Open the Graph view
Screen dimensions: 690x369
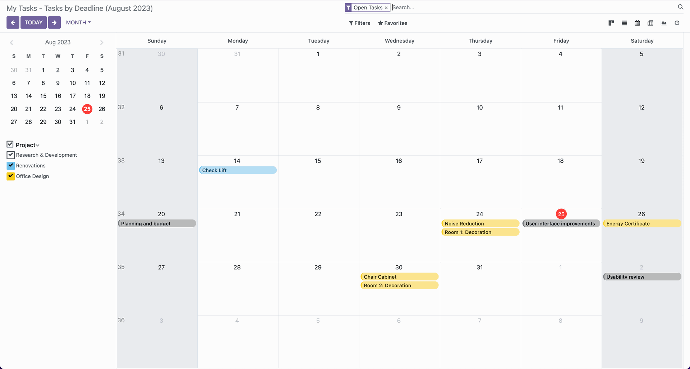(x=664, y=23)
